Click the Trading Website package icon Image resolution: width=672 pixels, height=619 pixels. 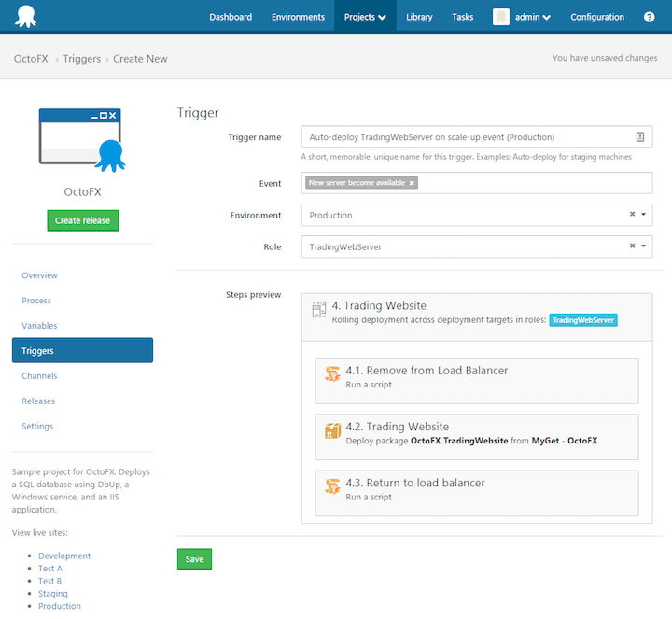(332, 430)
